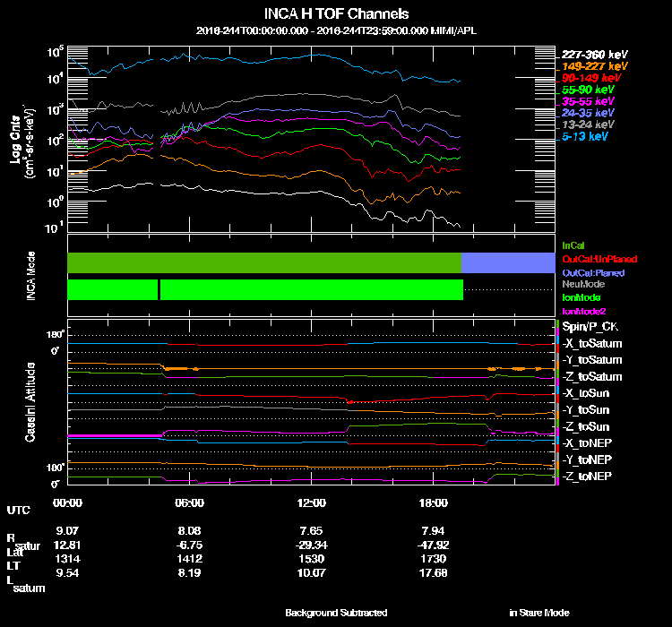This screenshot has width=672, height=627.
Task: Click the Spin/P_CK attitude label
Action: click(x=590, y=327)
